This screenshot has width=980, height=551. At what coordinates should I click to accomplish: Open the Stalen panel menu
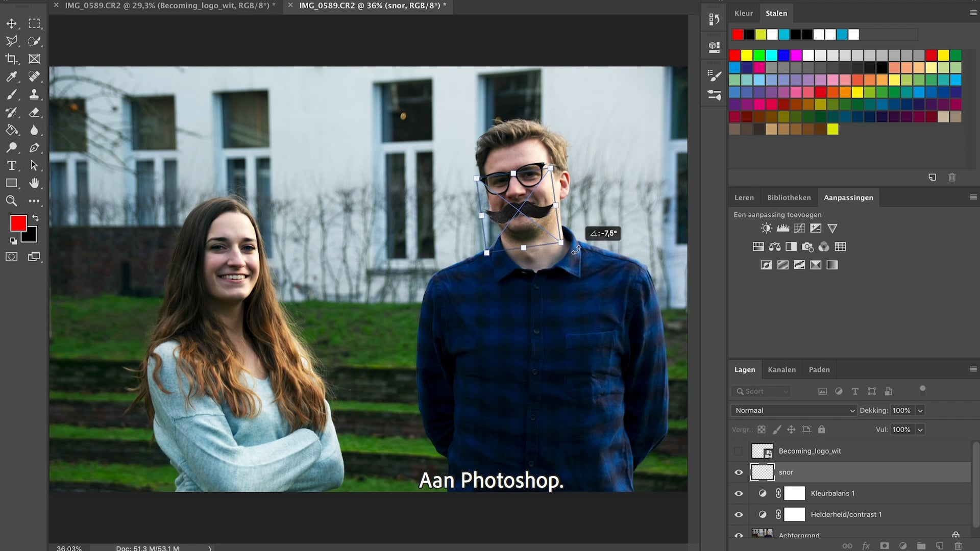[x=973, y=13]
